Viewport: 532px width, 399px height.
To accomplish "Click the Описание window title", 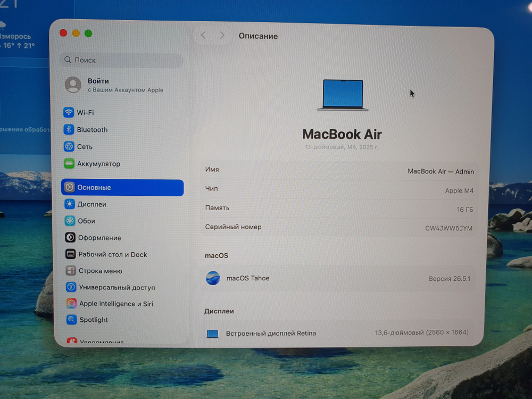I will 258,36.
